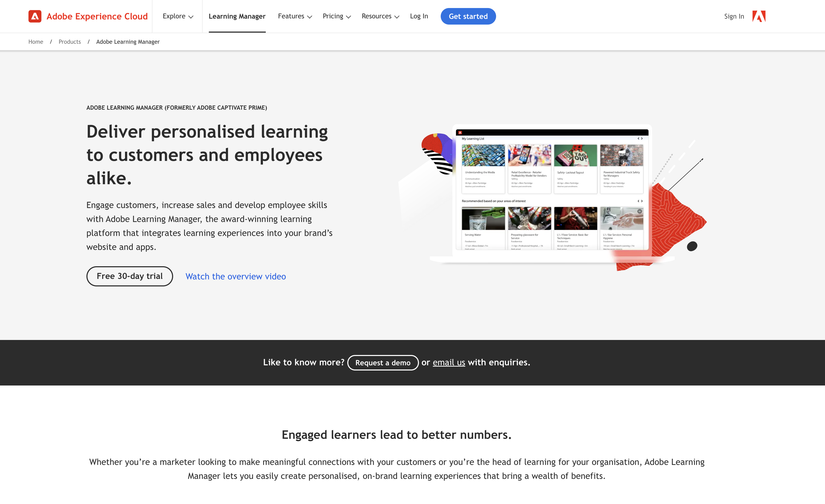
Task: Open the email us link
Action: click(x=449, y=362)
